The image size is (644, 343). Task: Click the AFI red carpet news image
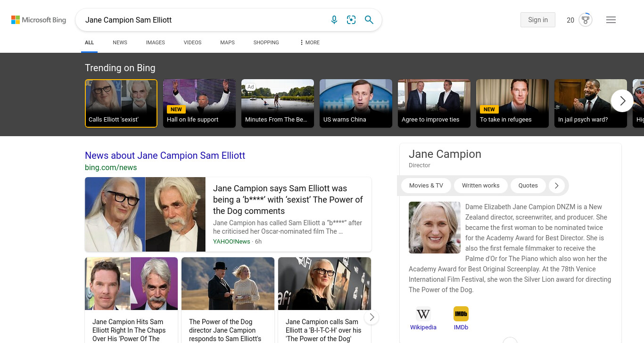tap(324, 284)
